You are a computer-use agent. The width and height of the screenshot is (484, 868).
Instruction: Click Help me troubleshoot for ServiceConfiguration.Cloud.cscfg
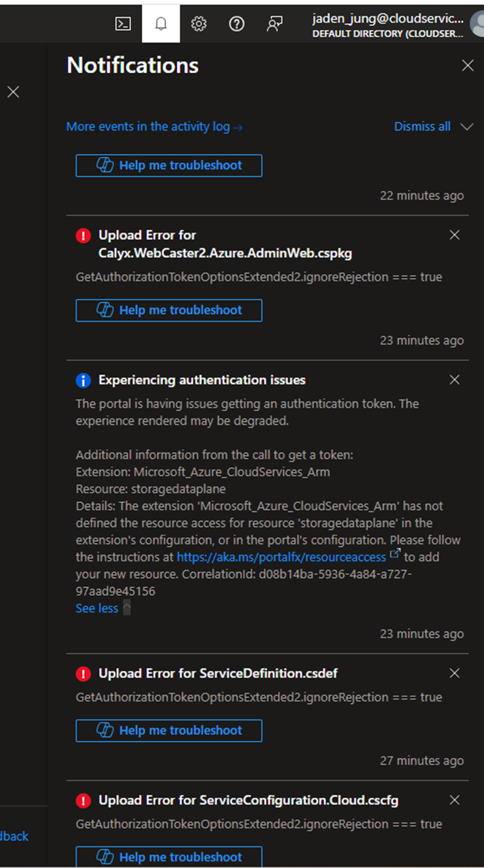[169, 857]
